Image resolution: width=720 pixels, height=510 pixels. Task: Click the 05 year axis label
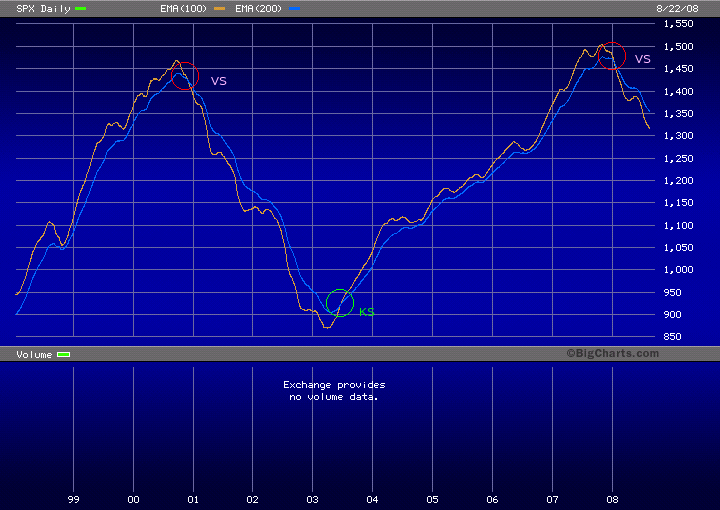433,499
